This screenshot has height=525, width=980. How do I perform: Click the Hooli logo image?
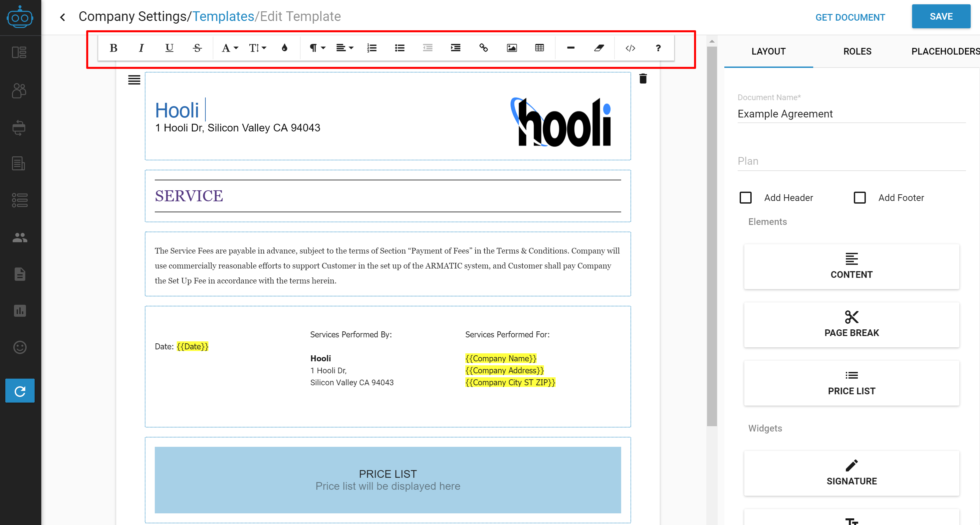[560, 122]
